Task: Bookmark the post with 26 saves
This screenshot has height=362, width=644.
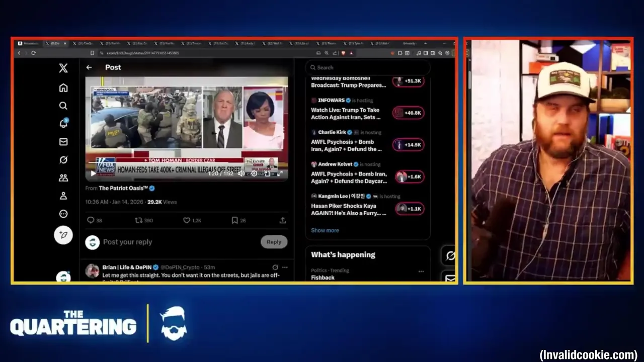Action: click(x=234, y=220)
